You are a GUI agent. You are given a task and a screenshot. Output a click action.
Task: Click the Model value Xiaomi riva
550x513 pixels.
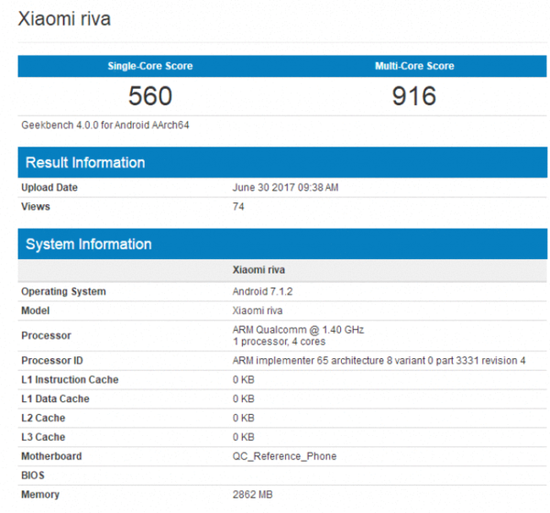point(257,311)
